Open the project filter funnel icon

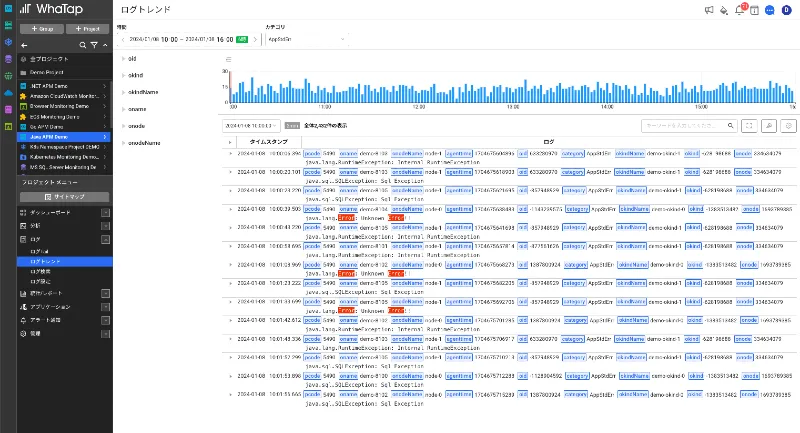pos(94,45)
